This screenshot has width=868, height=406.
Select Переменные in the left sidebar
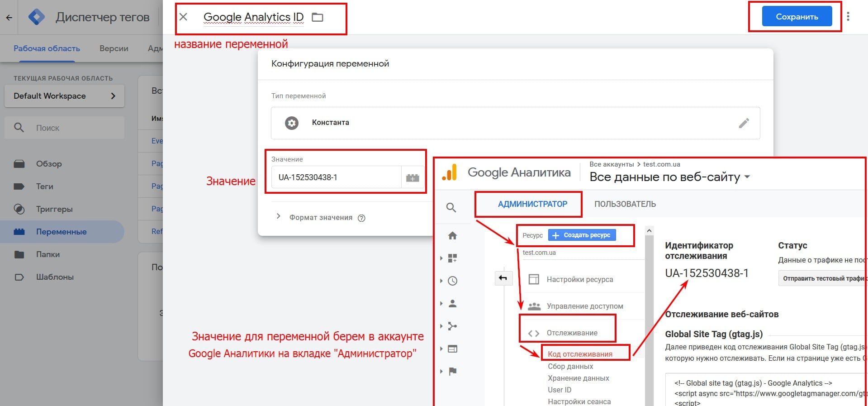click(x=61, y=232)
